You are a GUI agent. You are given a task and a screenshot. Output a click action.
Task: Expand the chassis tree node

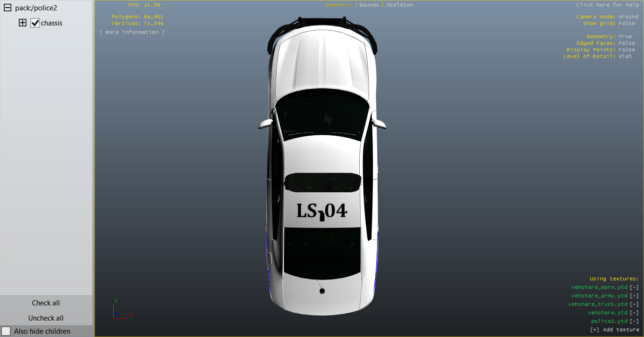click(22, 23)
